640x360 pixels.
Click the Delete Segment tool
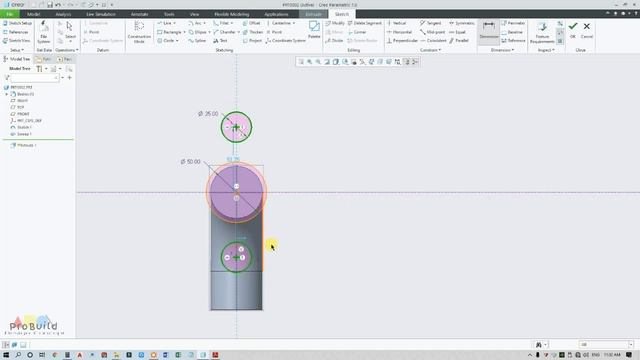[x=364, y=23]
